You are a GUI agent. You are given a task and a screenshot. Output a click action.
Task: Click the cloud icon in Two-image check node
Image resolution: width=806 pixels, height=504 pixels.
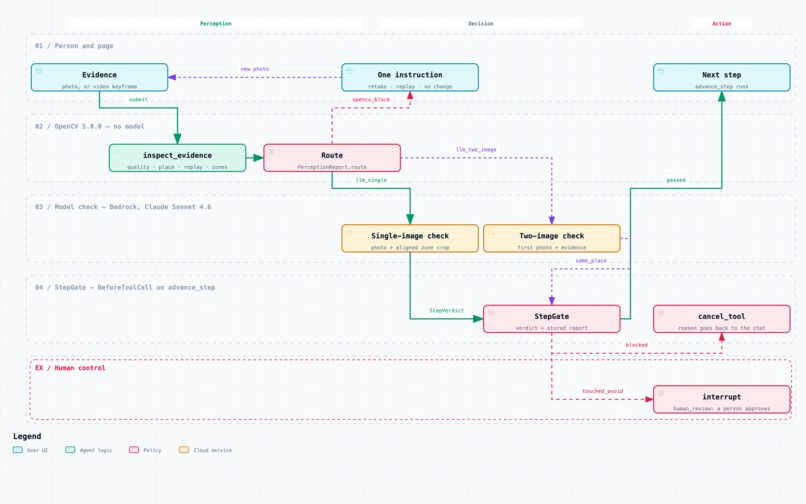point(491,232)
